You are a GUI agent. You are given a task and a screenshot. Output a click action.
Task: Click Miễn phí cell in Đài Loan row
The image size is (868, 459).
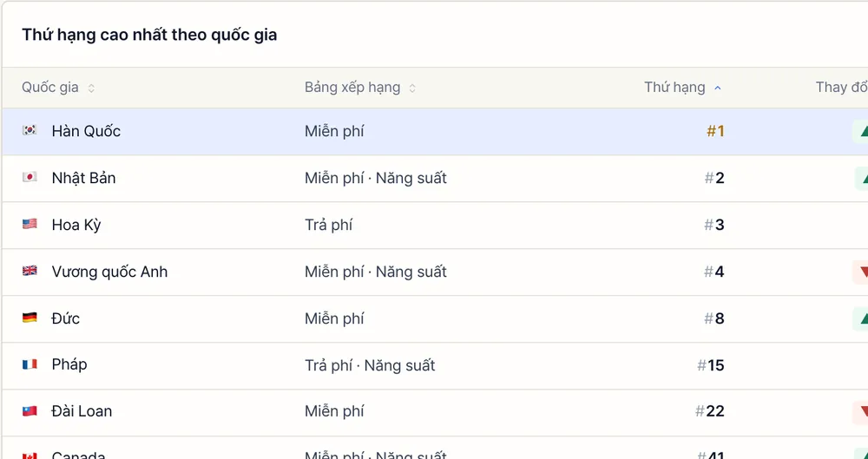334,411
